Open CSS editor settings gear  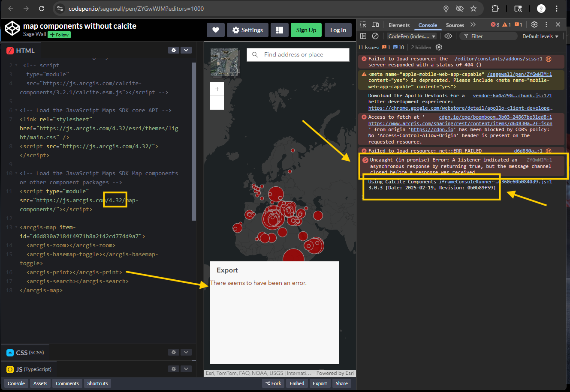pos(174,352)
